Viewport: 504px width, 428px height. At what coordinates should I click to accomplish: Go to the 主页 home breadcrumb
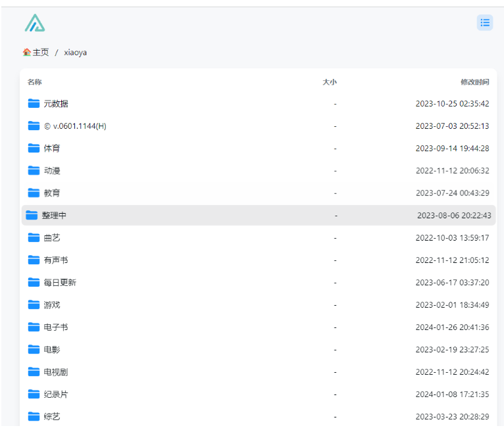tap(36, 53)
